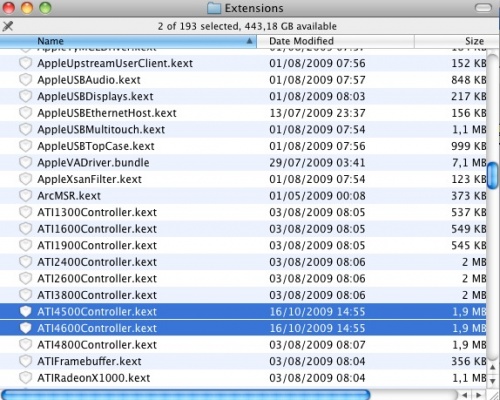Click the scroll up arrow
Image resolution: width=500 pixels, height=400 pixels.
(x=493, y=367)
